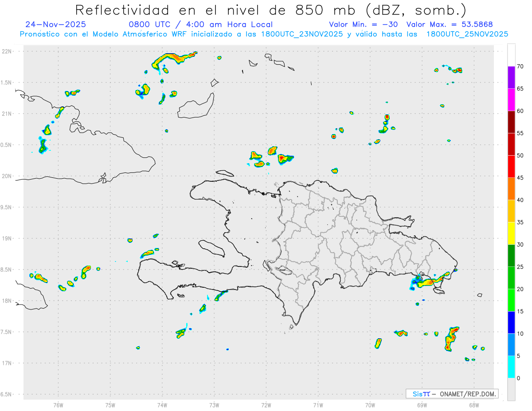Click the dark blue 10–15 dBZ color band
This screenshot has width=532, height=411.
click(x=511, y=323)
